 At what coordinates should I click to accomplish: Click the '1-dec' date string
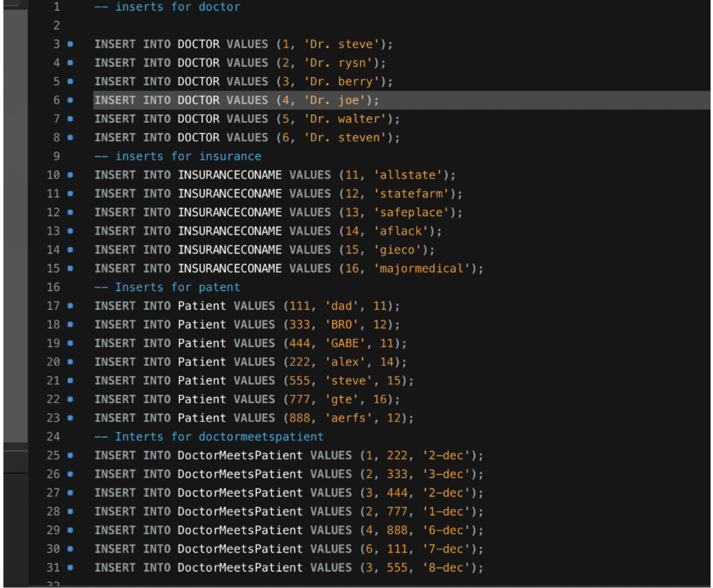pyautogui.click(x=446, y=511)
